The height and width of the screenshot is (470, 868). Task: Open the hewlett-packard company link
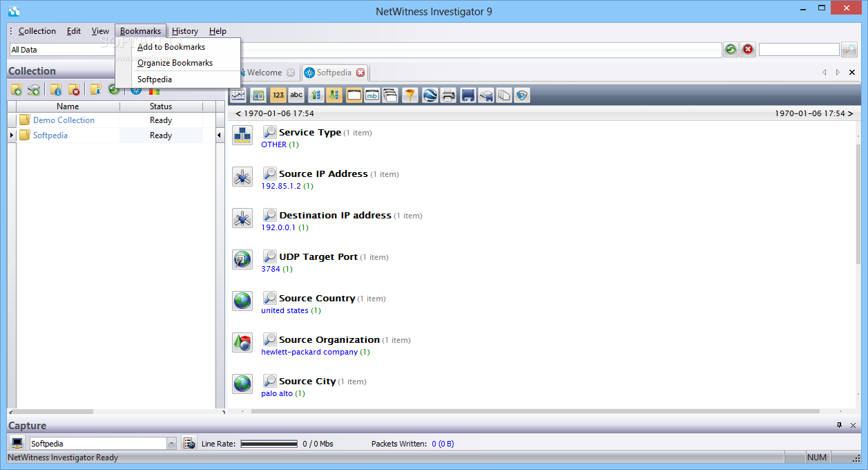tap(309, 352)
